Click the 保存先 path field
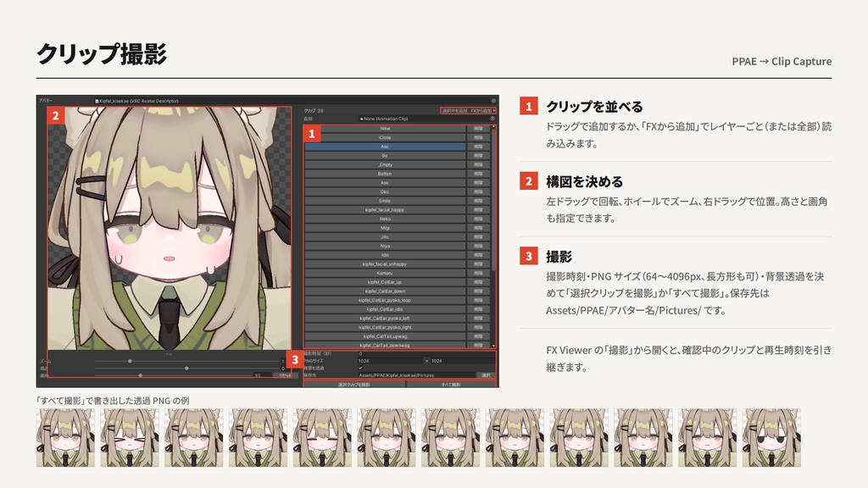The height and width of the screenshot is (488, 868). (416, 375)
